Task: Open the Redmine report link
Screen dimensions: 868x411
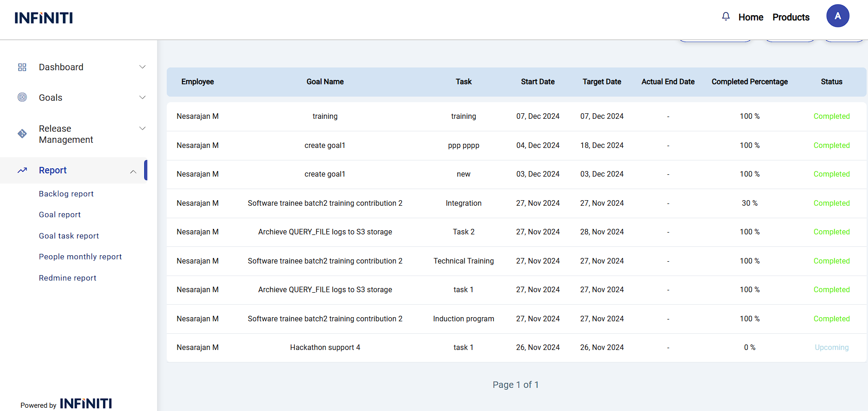Action: 67,278
